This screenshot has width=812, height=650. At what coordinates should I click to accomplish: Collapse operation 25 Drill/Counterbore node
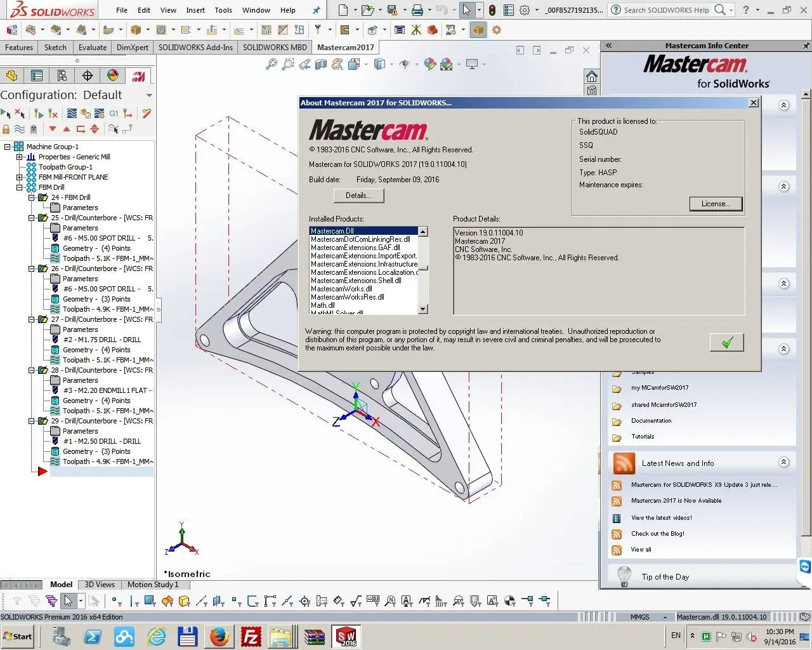click(31, 218)
